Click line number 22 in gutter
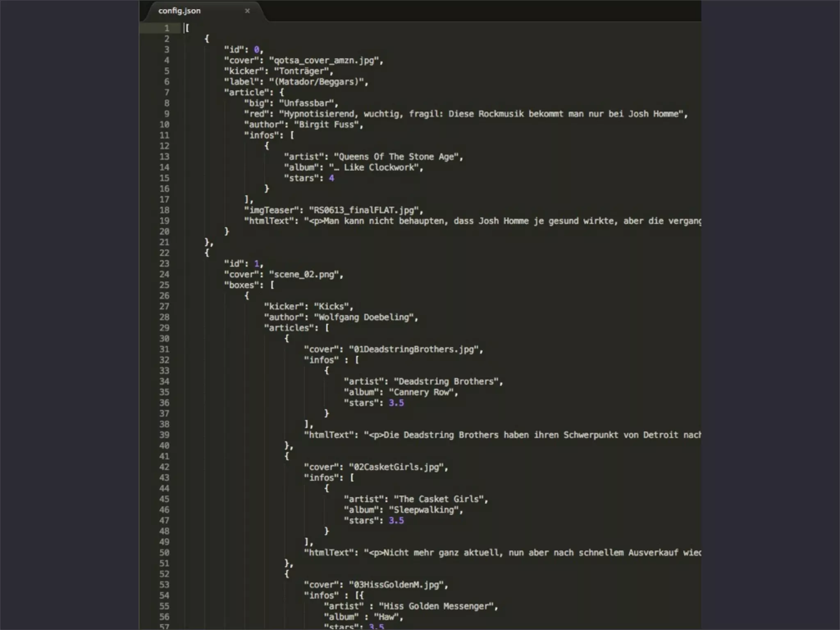Viewport: 840px width, 630px height. pos(164,253)
